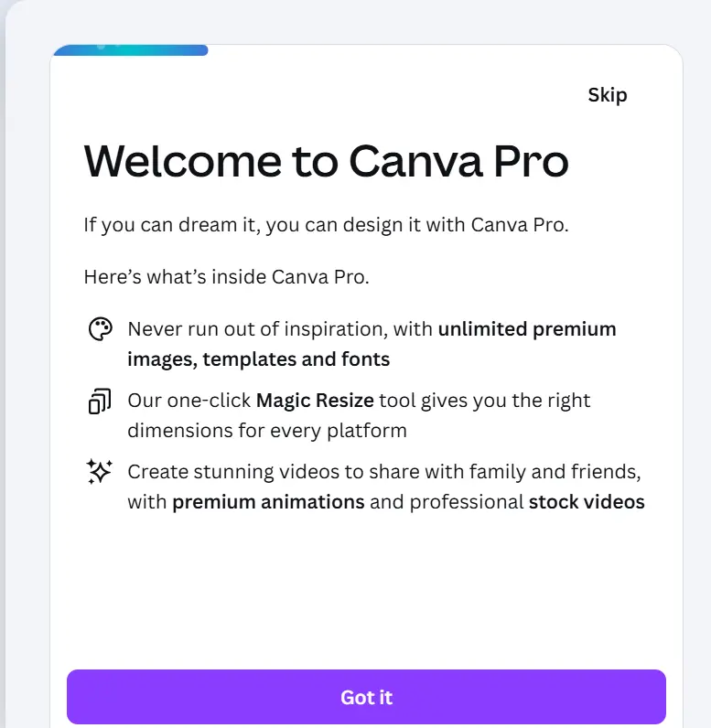Screen dimensions: 711x728
Task: Click 'Here's what's inside Canva Pro' text
Action: pyautogui.click(x=227, y=277)
